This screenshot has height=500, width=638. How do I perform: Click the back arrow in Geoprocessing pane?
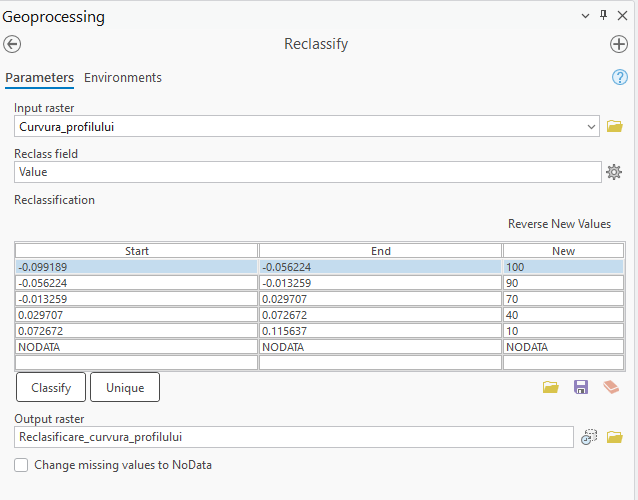pos(13,44)
